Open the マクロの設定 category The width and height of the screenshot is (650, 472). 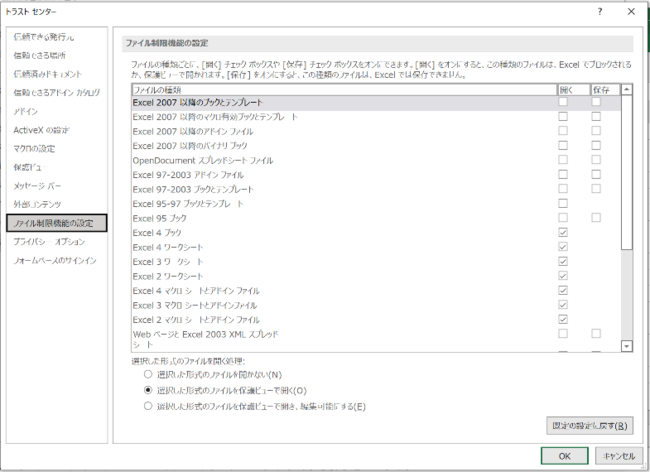pyautogui.click(x=34, y=149)
